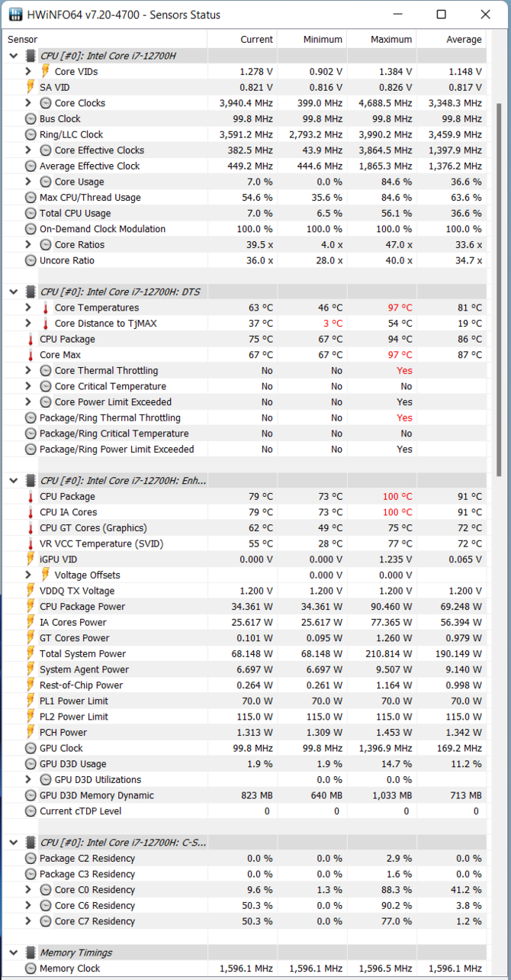Expand the Core Clocks row
Image resolution: width=511 pixels, height=980 pixels.
coord(28,103)
